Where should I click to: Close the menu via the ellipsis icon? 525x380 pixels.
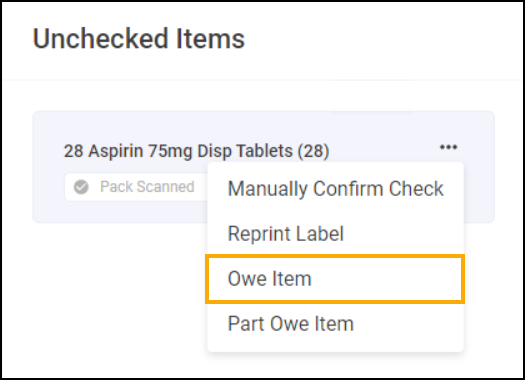(x=448, y=147)
